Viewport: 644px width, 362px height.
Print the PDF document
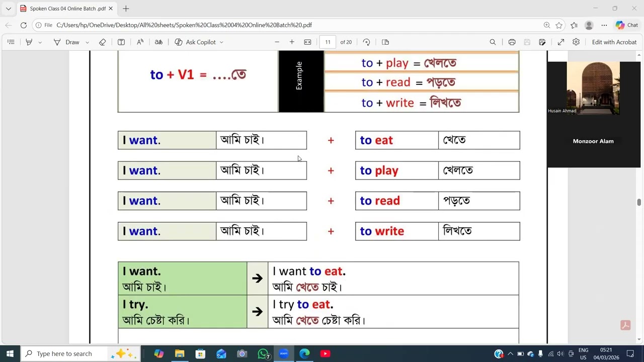click(x=512, y=42)
